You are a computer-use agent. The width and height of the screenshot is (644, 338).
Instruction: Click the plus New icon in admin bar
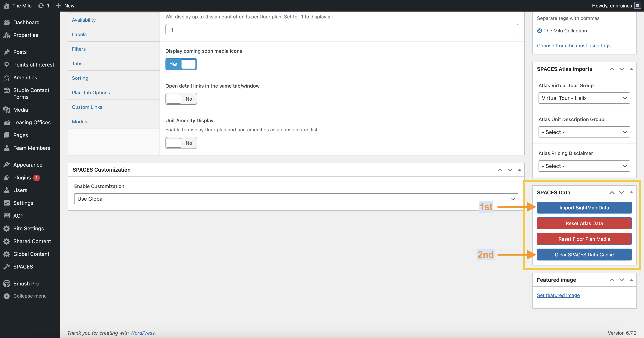click(59, 6)
